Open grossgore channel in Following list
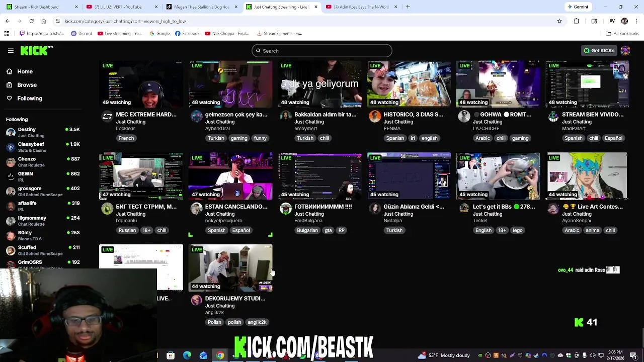Viewport: 644px width, 362px height. click(43, 192)
